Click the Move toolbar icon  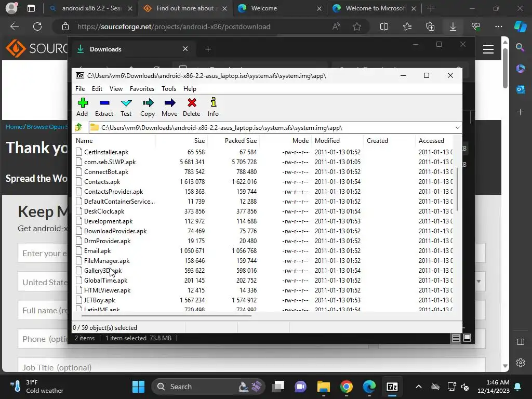(x=169, y=107)
